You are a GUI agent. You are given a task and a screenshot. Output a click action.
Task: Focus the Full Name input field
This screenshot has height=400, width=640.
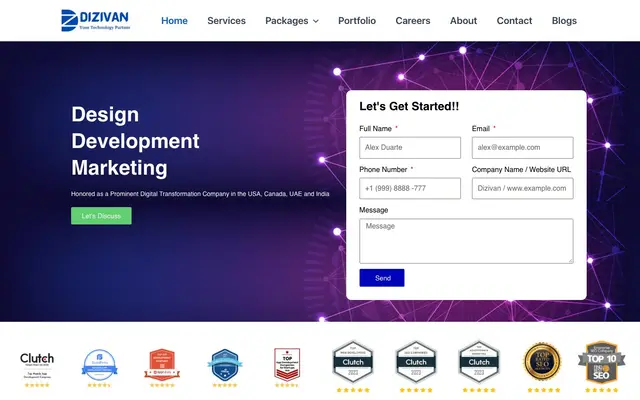[x=410, y=147]
